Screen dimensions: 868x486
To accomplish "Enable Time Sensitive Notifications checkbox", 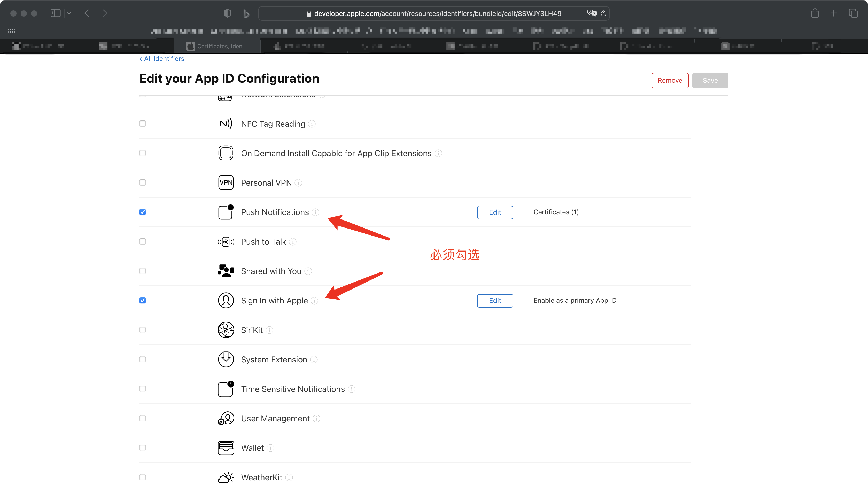I will (x=143, y=389).
